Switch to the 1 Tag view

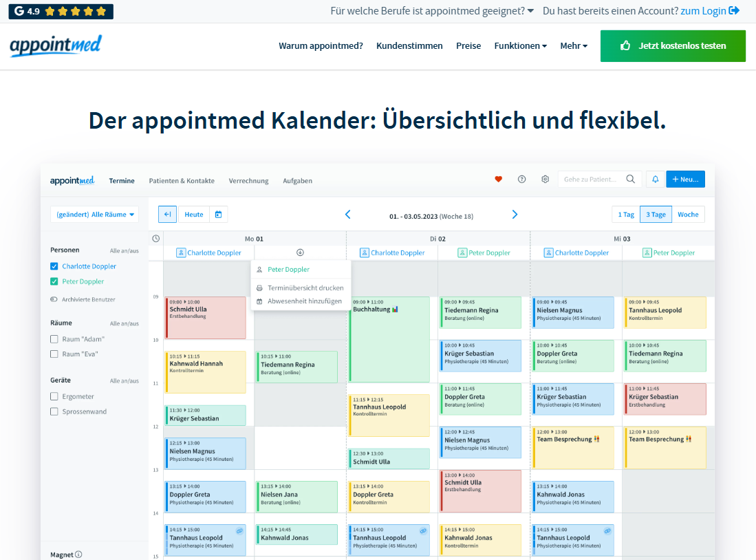tap(626, 214)
